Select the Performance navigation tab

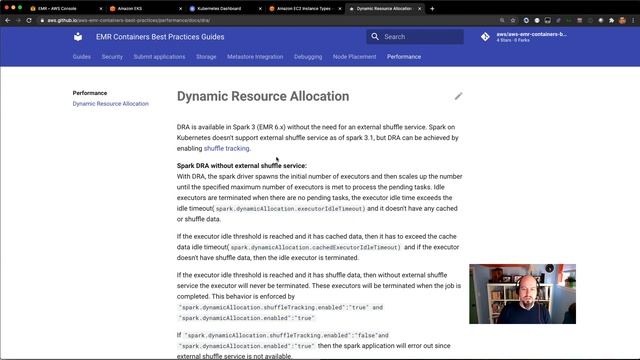pos(404,57)
